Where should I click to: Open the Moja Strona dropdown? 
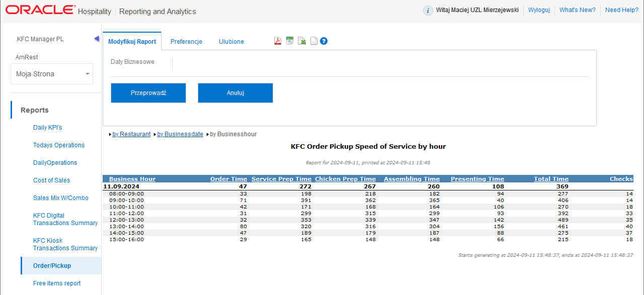click(x=52, y=73)
